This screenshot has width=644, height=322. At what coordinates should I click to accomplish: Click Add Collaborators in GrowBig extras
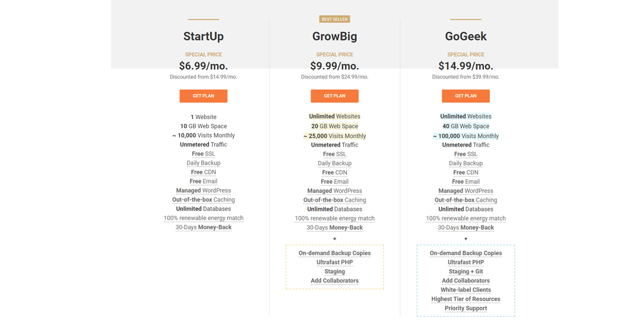click(334, 281)
